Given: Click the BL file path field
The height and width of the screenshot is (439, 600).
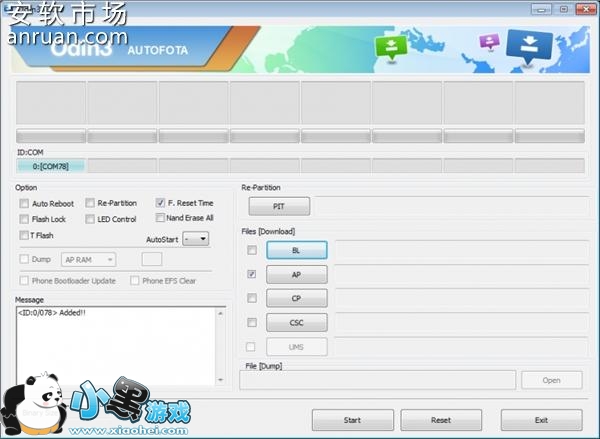Looking at the screenshot, I should coord(461,251).
